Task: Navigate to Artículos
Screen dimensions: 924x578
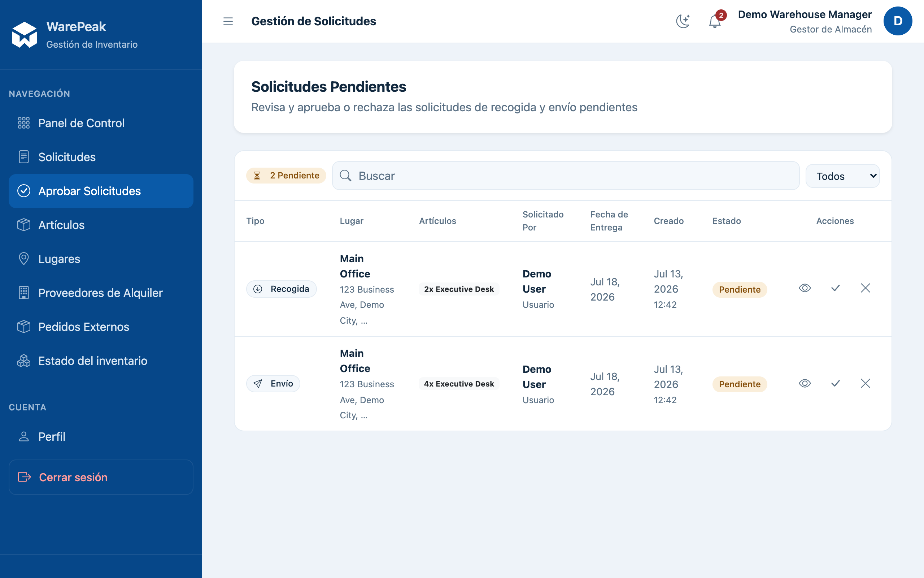Action: coord(101,225)
